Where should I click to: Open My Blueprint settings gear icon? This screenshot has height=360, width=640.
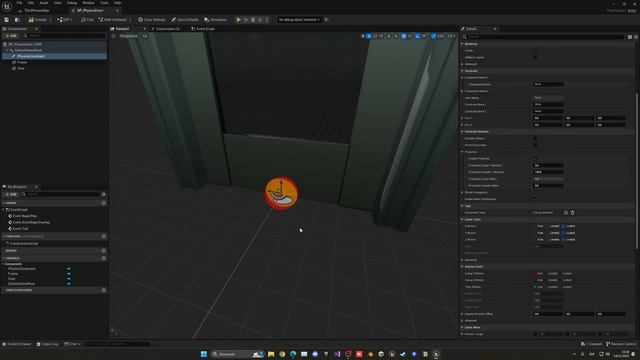[x=104, y=194]
